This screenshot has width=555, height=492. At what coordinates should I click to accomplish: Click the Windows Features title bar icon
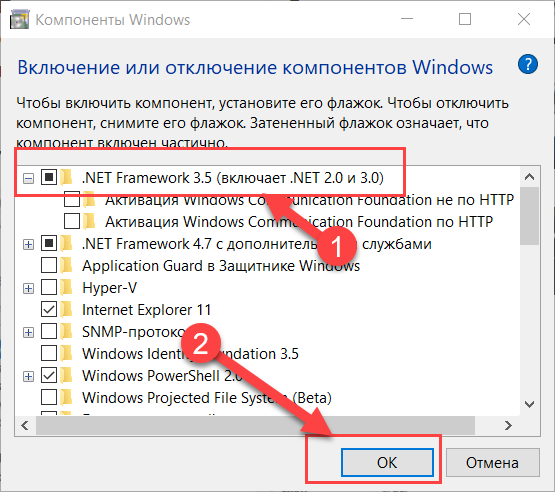tap(19, 19)
